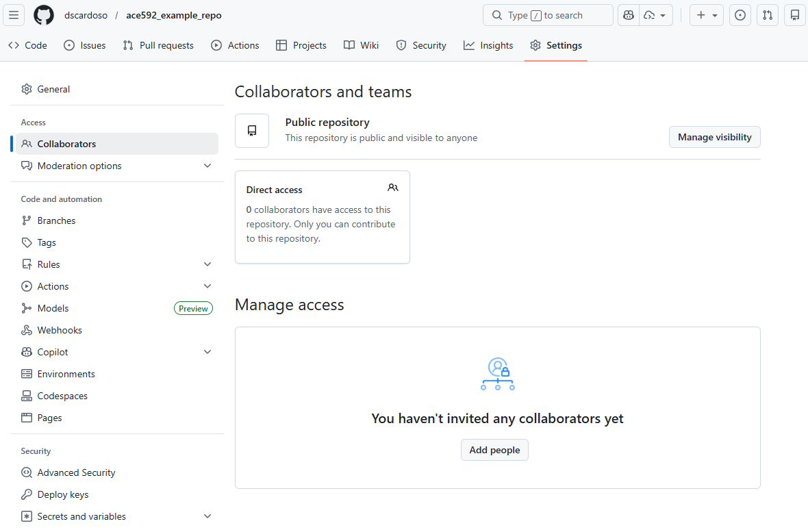The height and width of the screenshot is (532, 808).
Task: Open the notifications inbox icon
Action: click(x=794, y=15)
